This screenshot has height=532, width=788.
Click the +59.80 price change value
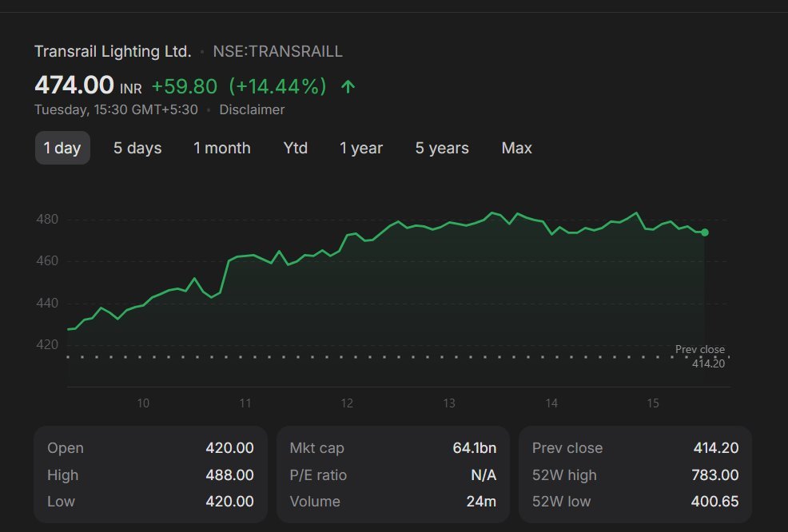click(x=185, y=86)
